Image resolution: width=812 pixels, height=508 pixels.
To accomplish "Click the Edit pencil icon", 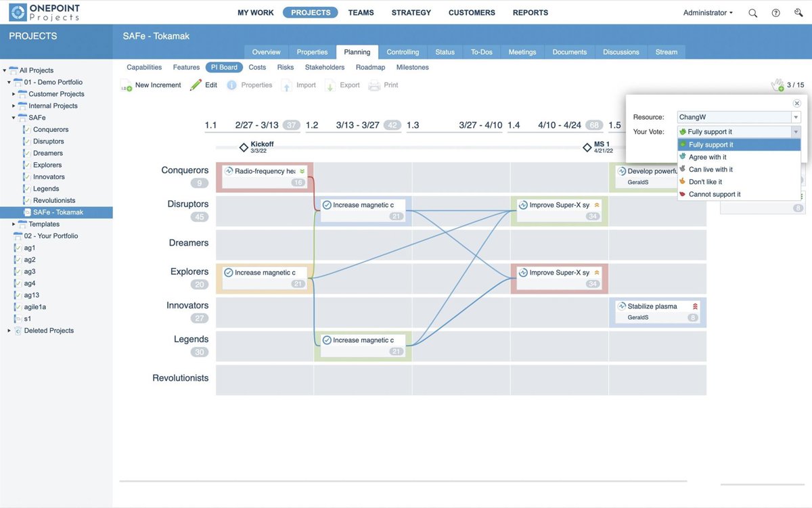I will pyautogui.click(x=196, y=85).
